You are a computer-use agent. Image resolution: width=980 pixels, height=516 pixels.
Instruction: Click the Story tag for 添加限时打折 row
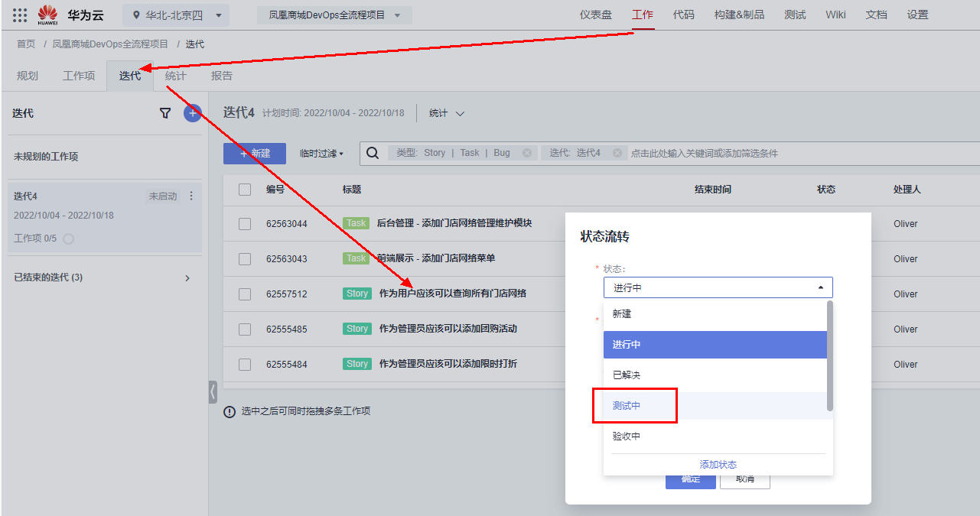point(357,364)
